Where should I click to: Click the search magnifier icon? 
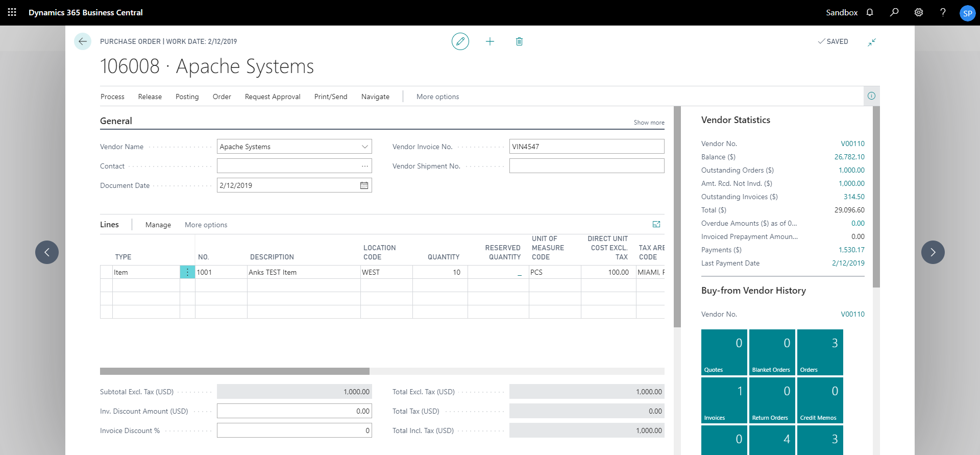click(894, 12)
